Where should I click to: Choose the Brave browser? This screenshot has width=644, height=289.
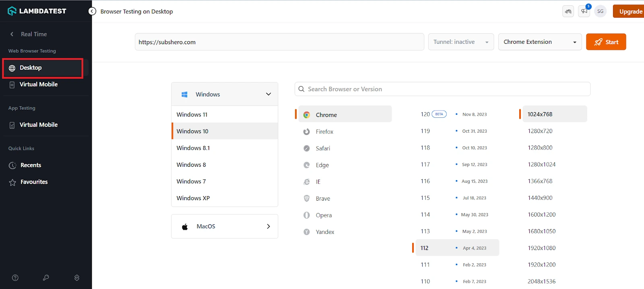(x=323, y=199)
